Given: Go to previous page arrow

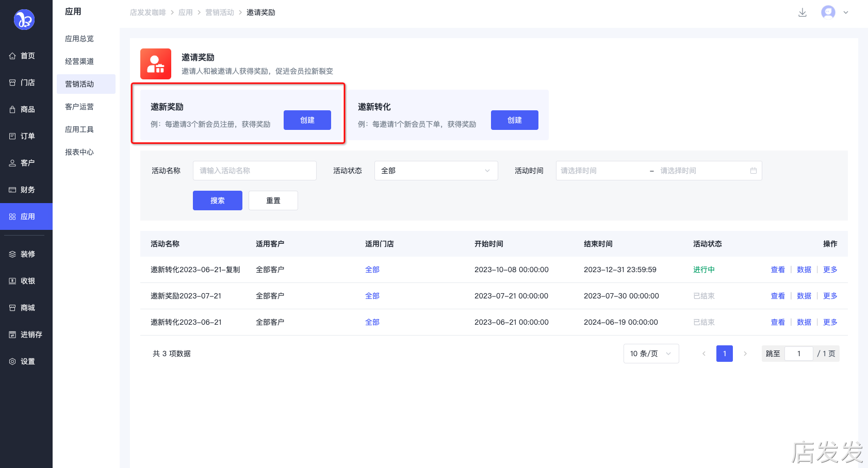Looking at the screenshot, I should tap(704, 354).
